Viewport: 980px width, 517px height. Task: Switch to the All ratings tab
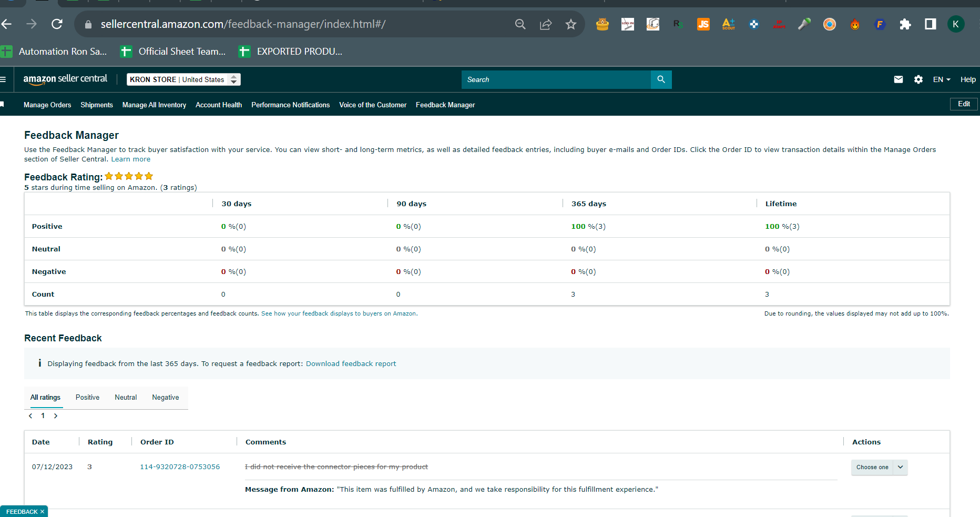coord(45,398)
